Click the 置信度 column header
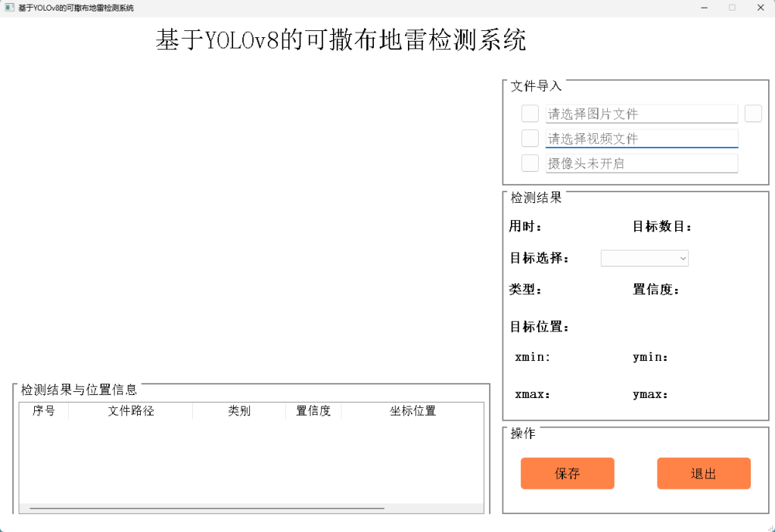This screenshot has height=532, width=775. (x=313, y=411)
